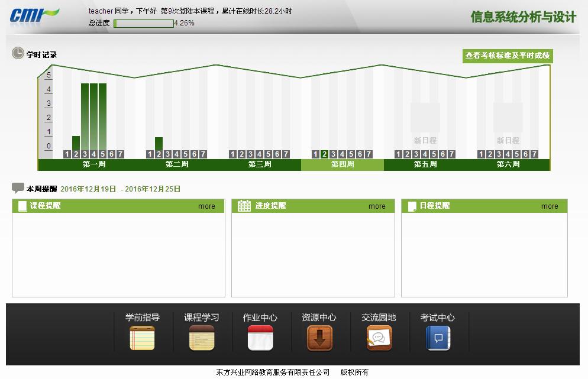Select the 第一周 week tab
This screenshot has width=588, height=379.
coord(94,164)
